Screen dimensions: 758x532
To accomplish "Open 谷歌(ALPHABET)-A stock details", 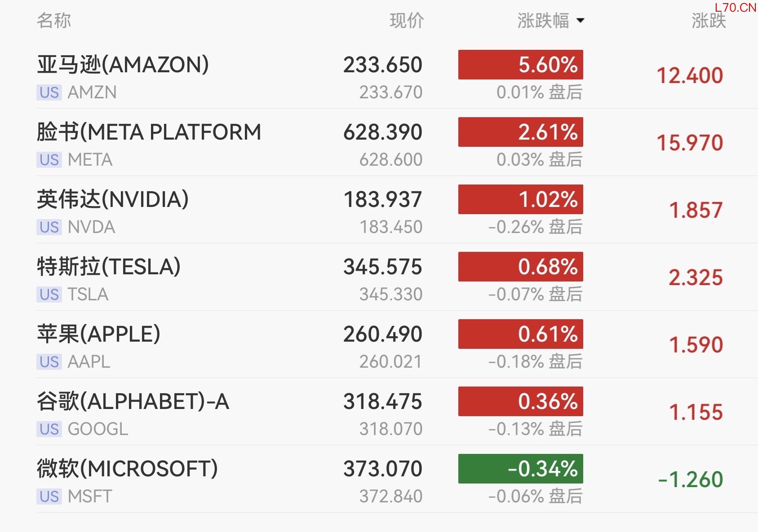I will click(x=133, y=402).
